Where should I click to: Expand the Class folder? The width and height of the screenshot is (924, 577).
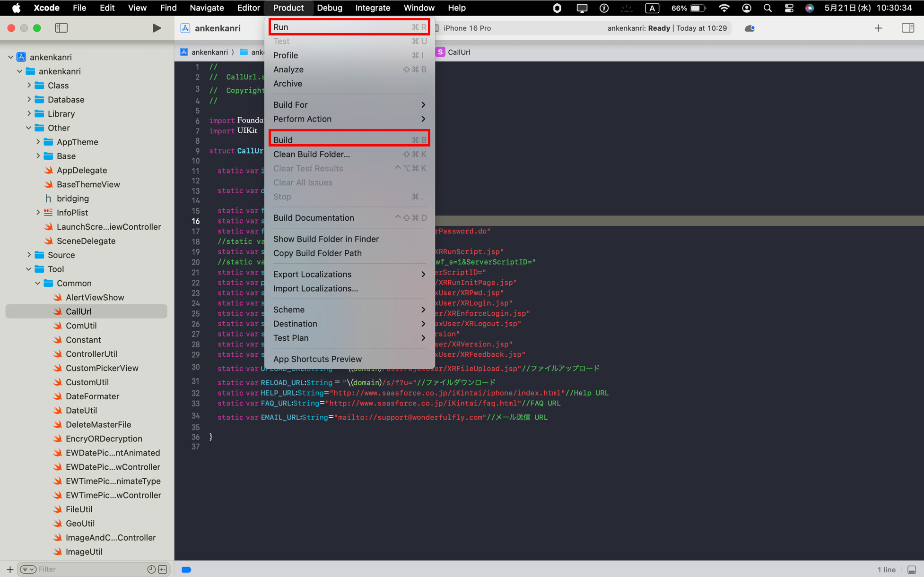click(29, 86)
